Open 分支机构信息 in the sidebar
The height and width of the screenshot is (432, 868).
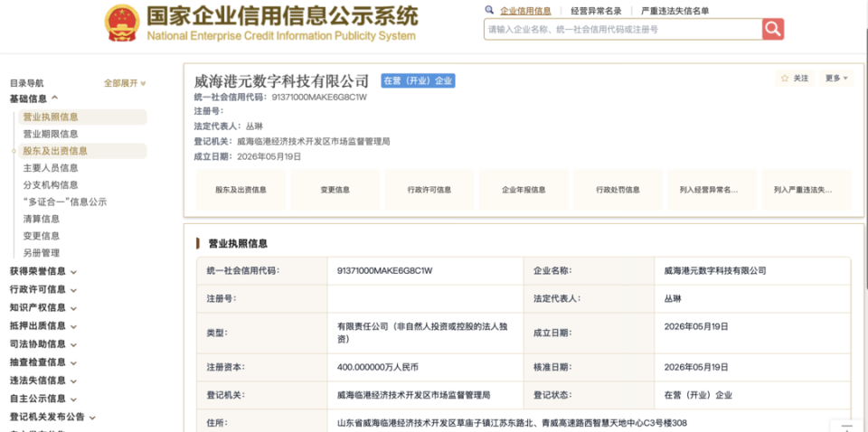pos(51,184)
